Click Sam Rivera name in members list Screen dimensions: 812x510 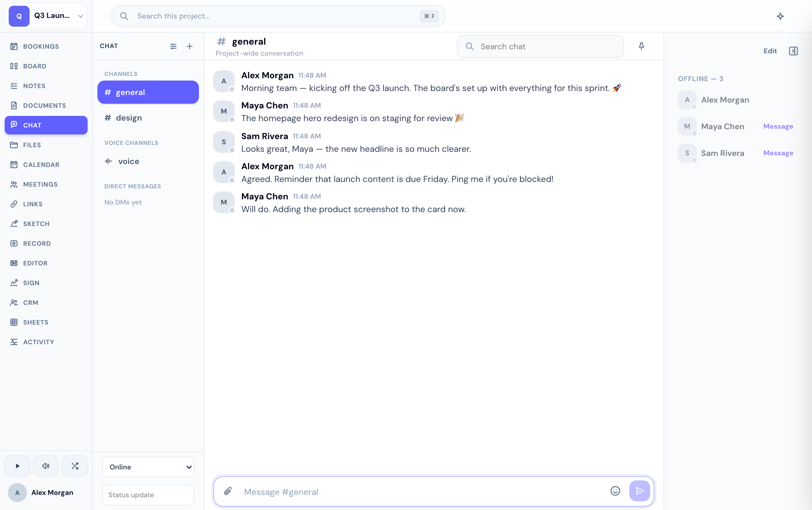723,153
